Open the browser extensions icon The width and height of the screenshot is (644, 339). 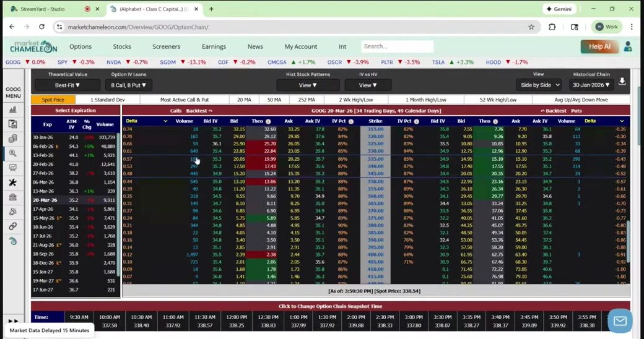pyautogui.click(x=552, y=27)
